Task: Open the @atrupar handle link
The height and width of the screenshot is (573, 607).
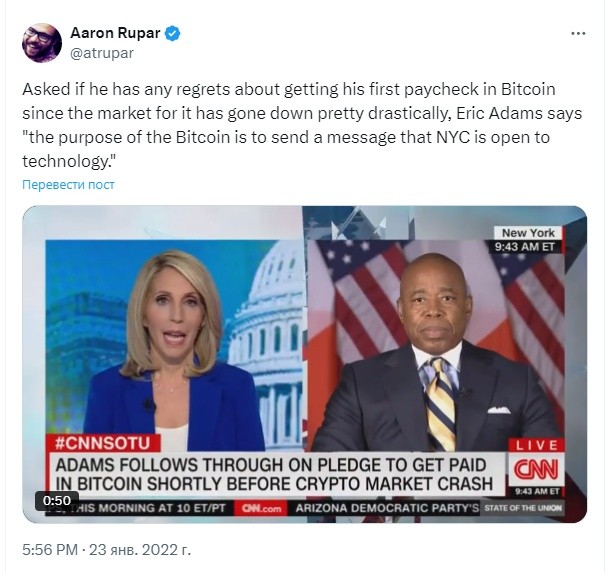Action: [x=102, y=53]
